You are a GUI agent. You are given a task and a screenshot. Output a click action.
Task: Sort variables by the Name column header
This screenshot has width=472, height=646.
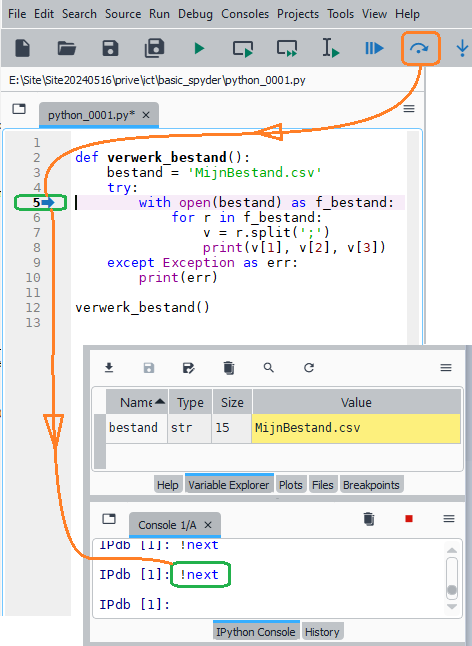(x=137, y=402)
